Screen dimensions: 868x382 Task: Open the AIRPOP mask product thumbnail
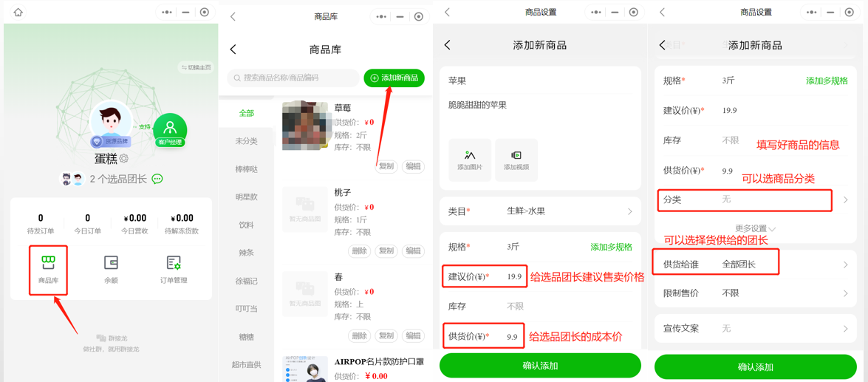(306, 369)
